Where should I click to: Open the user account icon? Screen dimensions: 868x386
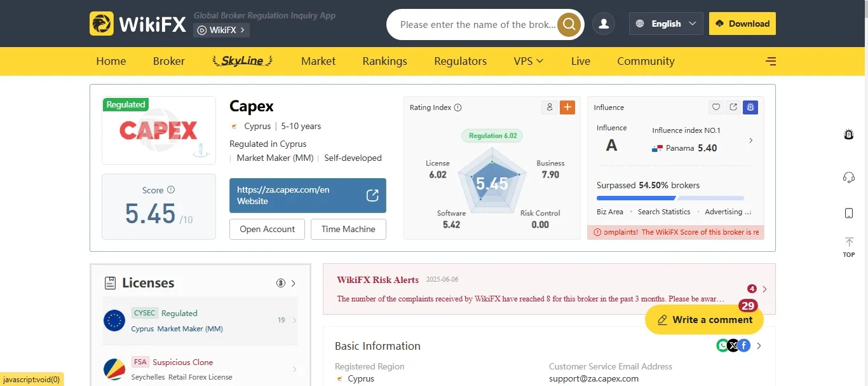pos(604,24)
